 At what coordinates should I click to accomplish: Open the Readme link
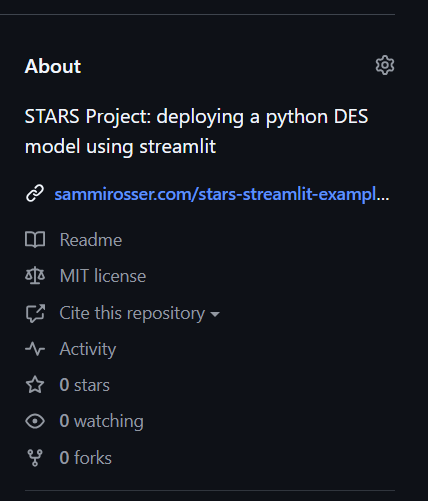tap(91, 240)
